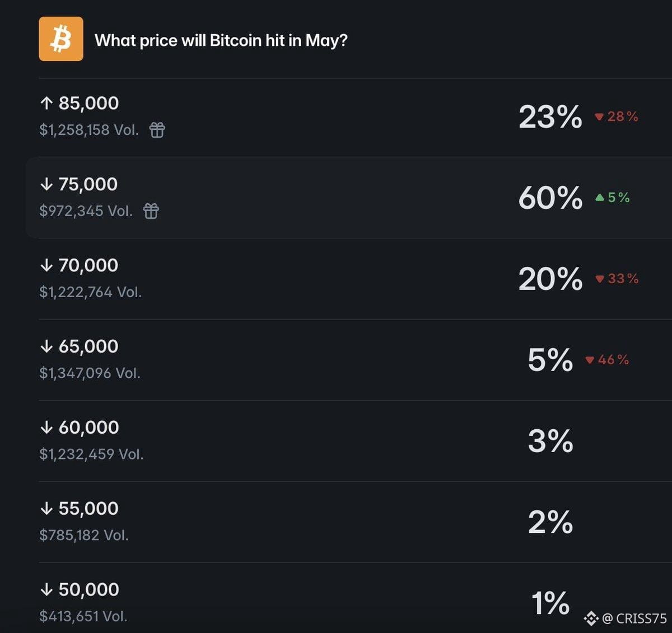Click the Binance logo watermark icon
The width and height of the screenshot is (672, 633).
click(591, 618)
